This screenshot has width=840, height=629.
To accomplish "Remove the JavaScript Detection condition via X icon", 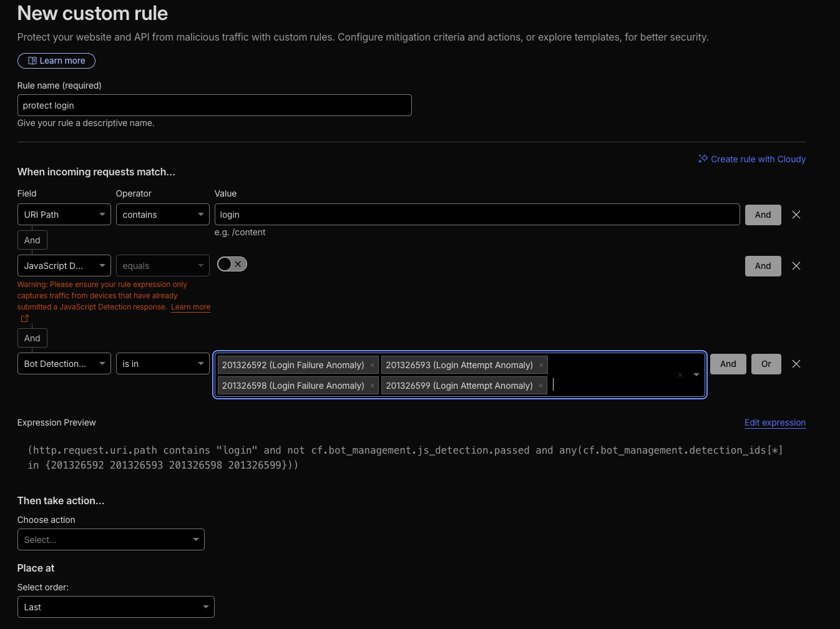I will point(796,266).
